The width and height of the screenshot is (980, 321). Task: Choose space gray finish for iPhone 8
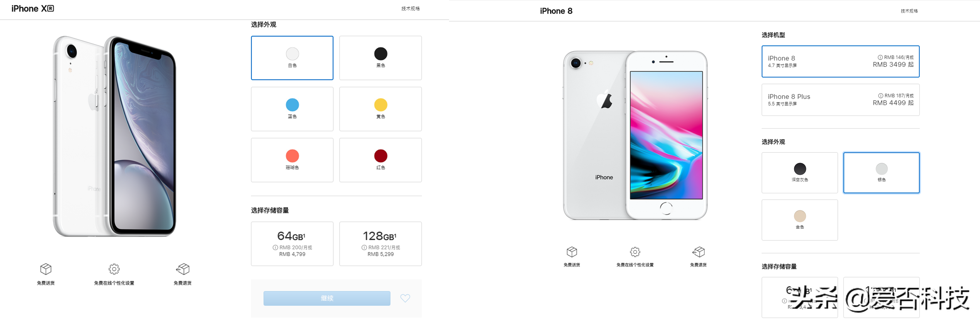pos(800,173)
